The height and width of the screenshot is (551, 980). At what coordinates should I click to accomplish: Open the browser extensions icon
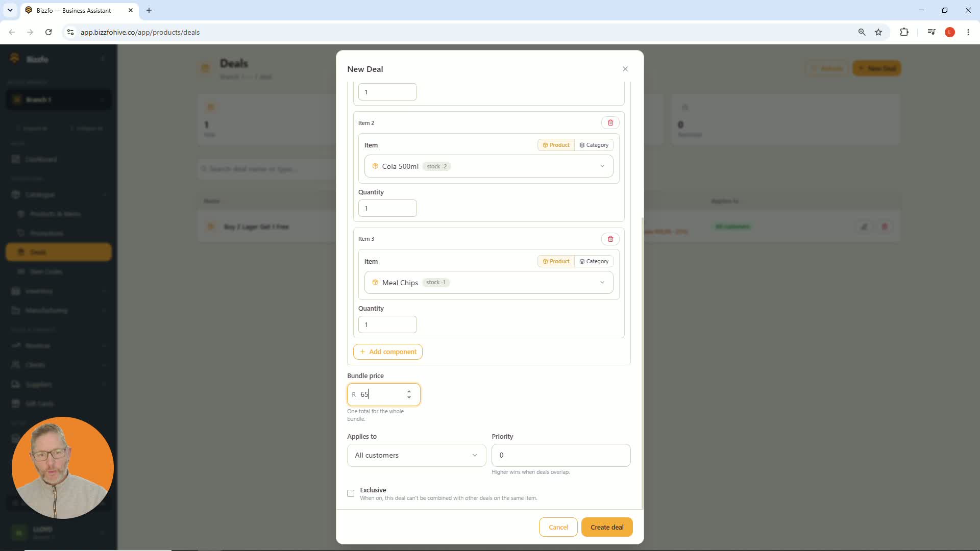tap(904, 32)
